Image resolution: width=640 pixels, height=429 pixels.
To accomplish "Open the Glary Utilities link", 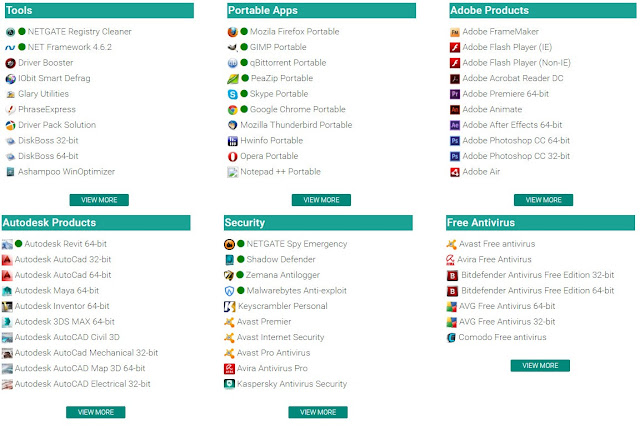I will point(43,94).
